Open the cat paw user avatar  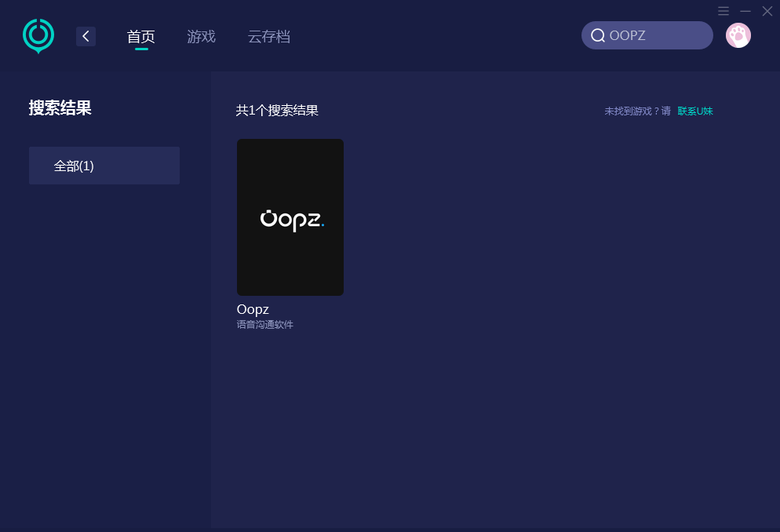point(738,35)
